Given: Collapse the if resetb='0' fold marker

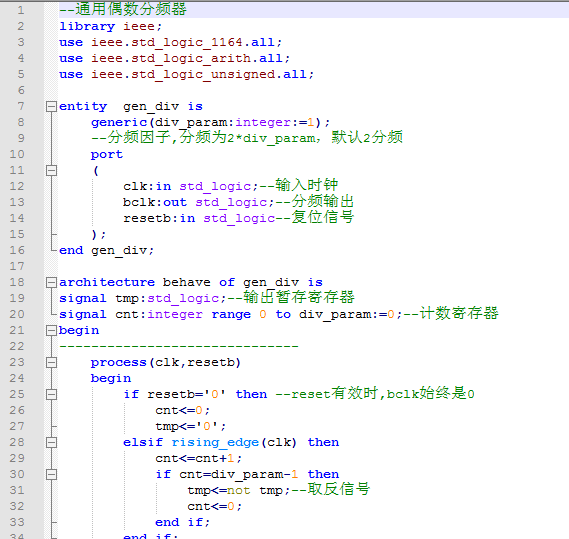Looking at the screenshot, I should pyautogui.click(x=52, y=394).
